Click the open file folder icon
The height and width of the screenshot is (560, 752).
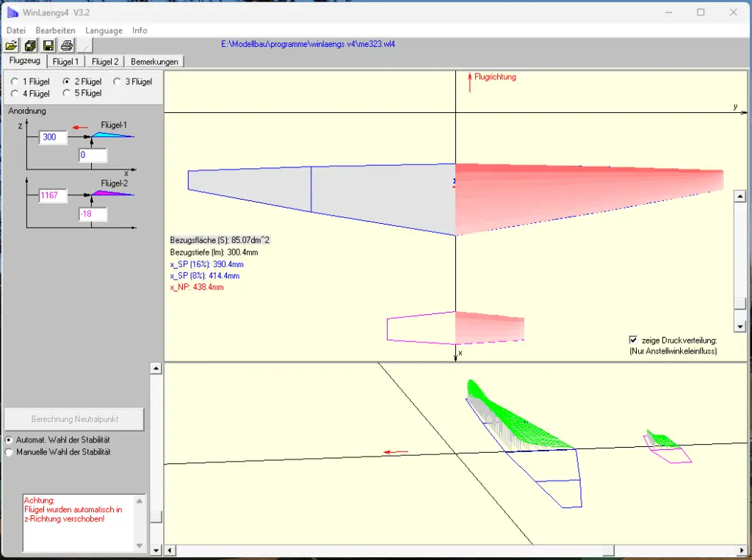tap(12, 46)
